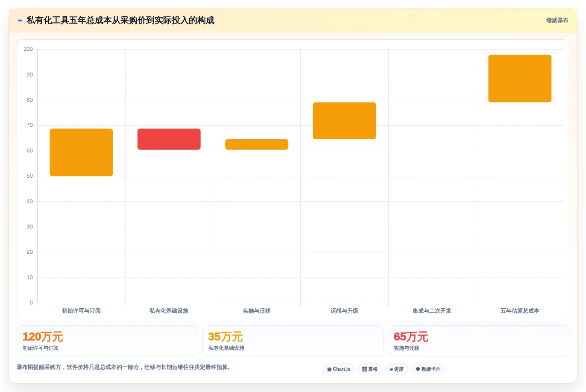Click the 私有化基础设施 caption under 35万元
The image size is (586, 392).
tap(226, 348)
